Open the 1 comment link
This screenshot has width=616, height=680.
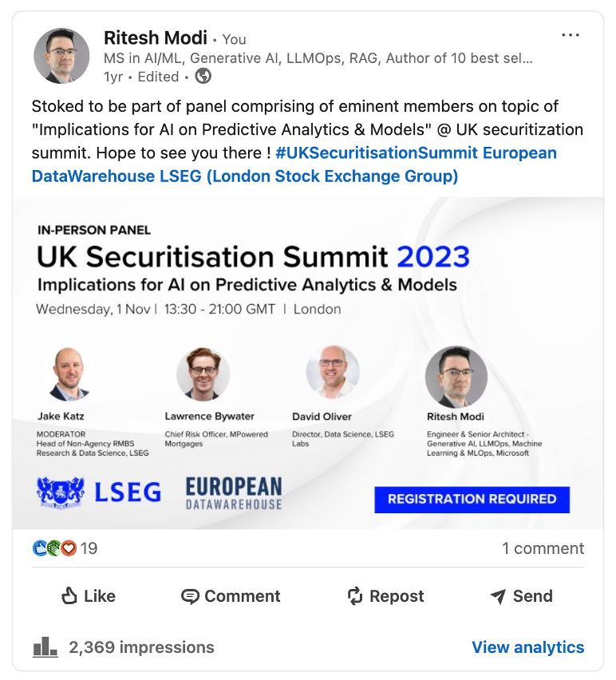(x=543, y=548)
